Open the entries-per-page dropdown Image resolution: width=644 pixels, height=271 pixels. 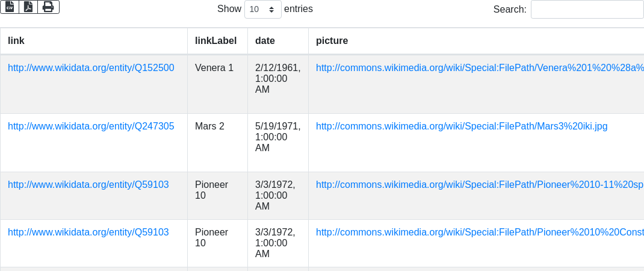point(262,10)
